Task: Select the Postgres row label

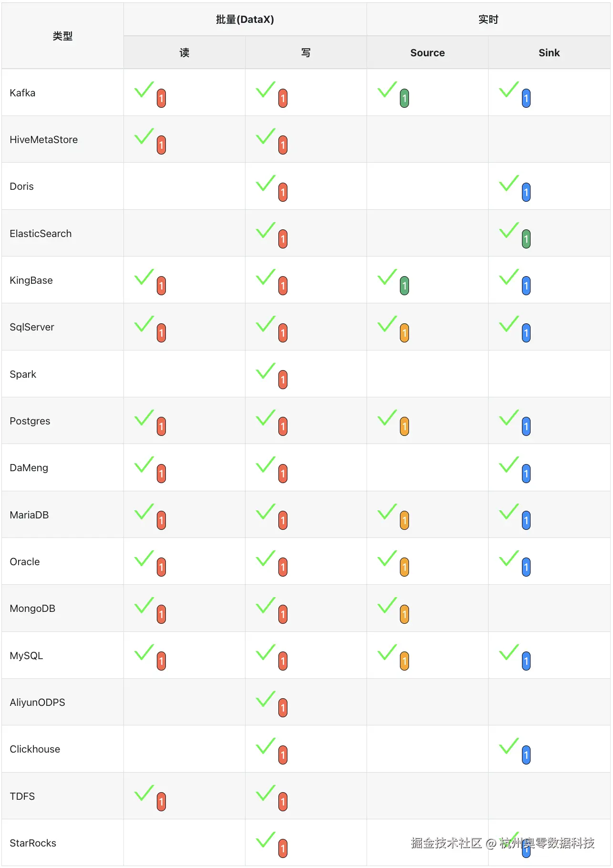Action: click(x=30, y=421)
